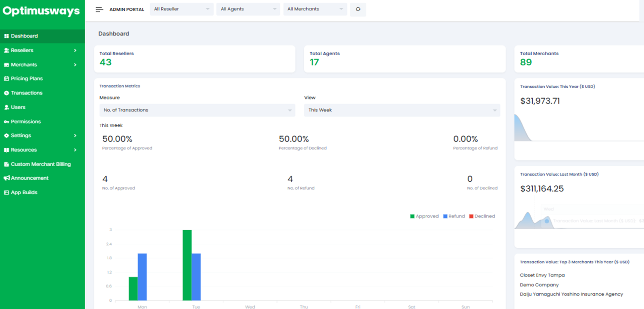Image resolution: width=644 pixels, height=309 pixels.
Task: Toggle the Refund legend entry
Action: (x=454, y=216)
